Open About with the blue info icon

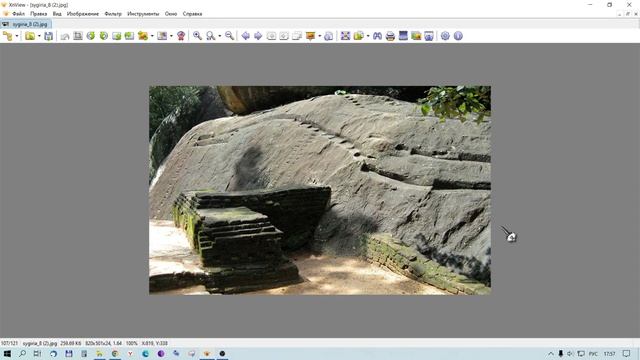point(458,36)
